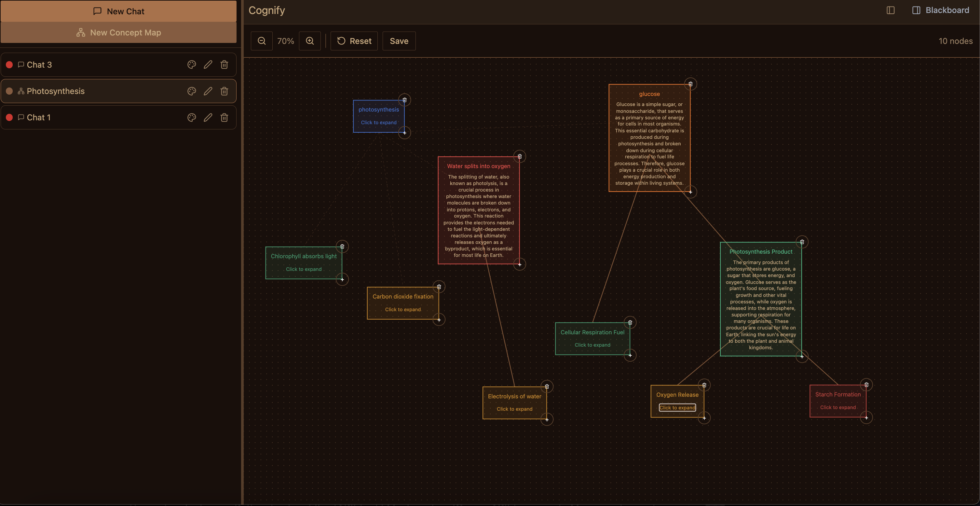Expand the Cellular Respiration Fuel node
980x506 pixels.
(x=592, y=345)
